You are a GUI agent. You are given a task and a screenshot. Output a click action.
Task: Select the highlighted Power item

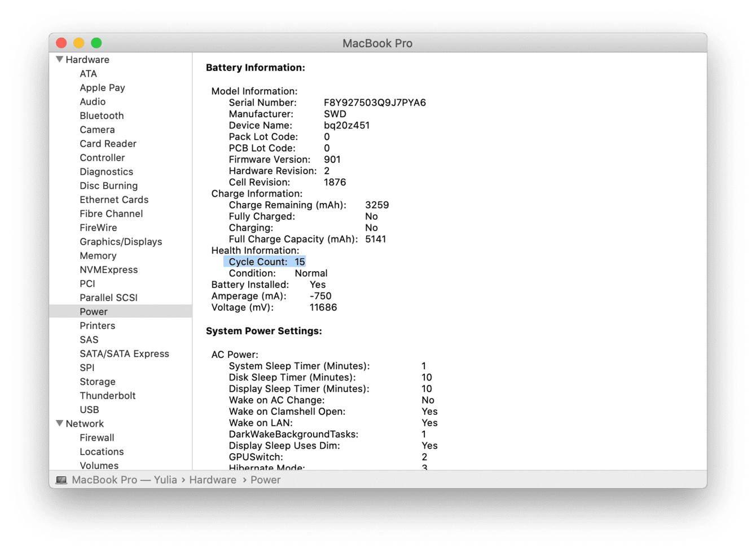click(x=120, y=312)
